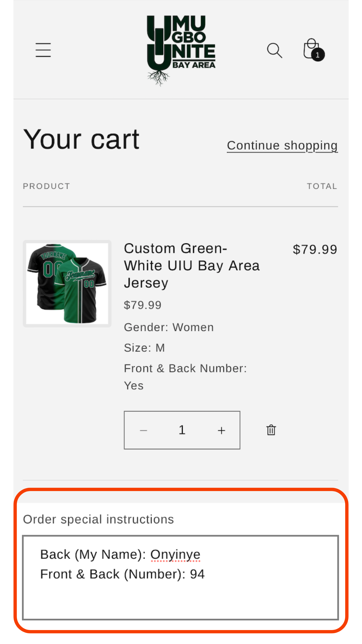
Task: Open the search magnifier icon
Action: [274, 50]
